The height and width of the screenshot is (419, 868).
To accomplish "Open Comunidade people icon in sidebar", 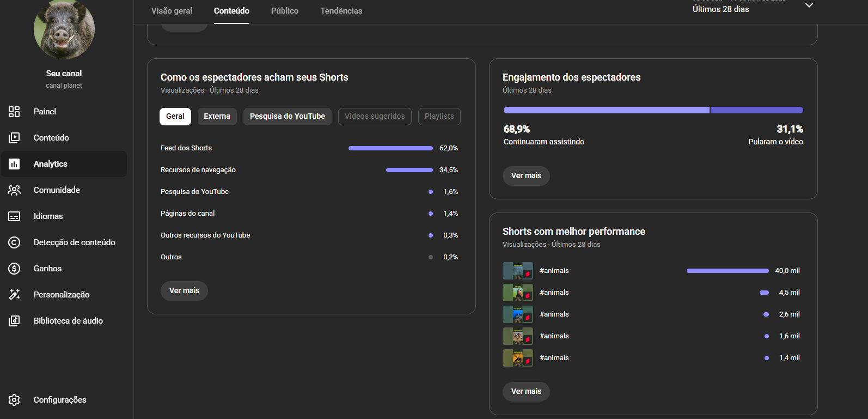I will click(x=14, y=190).
